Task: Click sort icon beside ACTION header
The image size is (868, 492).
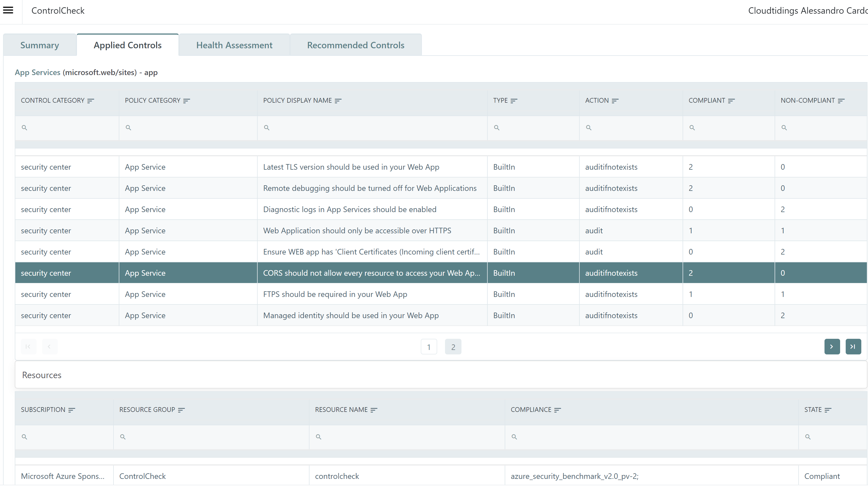Action: click(x=615, y=101)
